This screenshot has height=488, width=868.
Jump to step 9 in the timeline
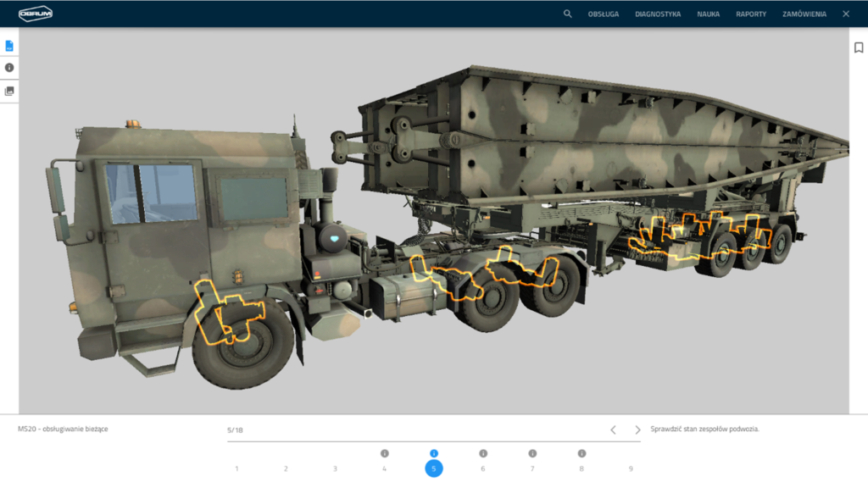631,469
